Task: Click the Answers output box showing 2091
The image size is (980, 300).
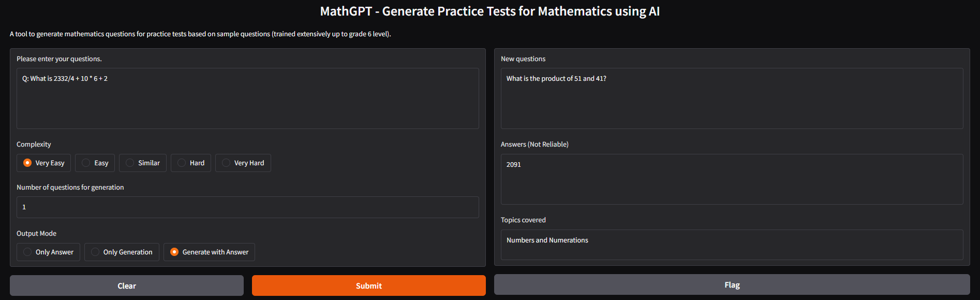Action: [732, 179]
